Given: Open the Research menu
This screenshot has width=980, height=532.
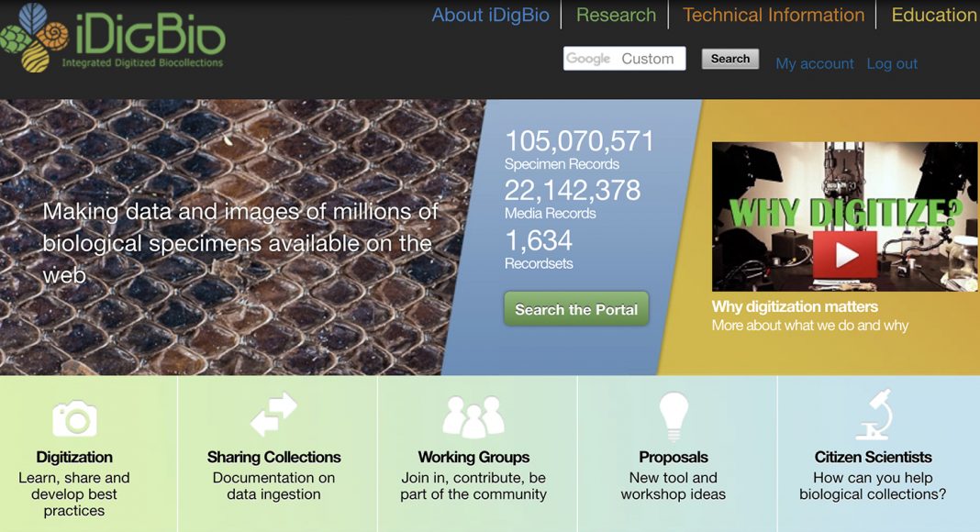Looking at the screenshot, I should (x=616, y=15).
